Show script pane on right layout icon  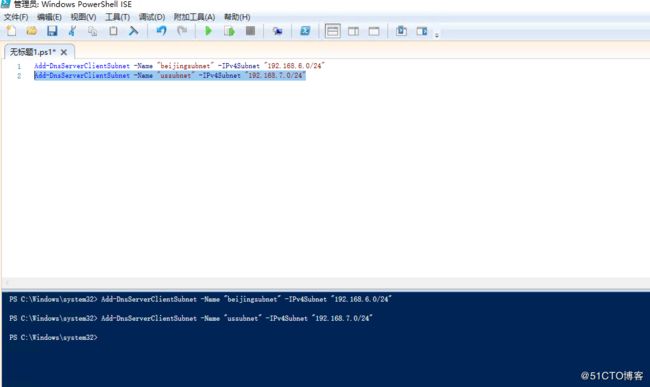click(x=353, y=31)
